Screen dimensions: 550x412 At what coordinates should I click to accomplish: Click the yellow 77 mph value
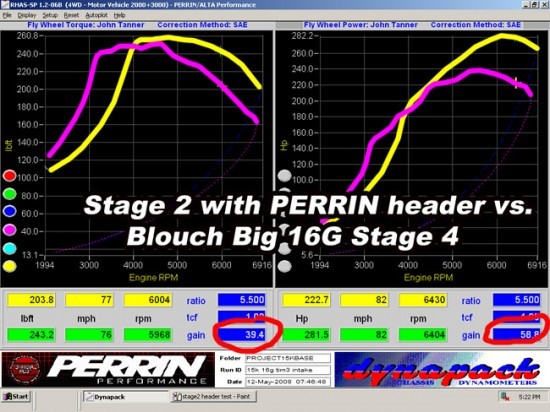(89, 300)
